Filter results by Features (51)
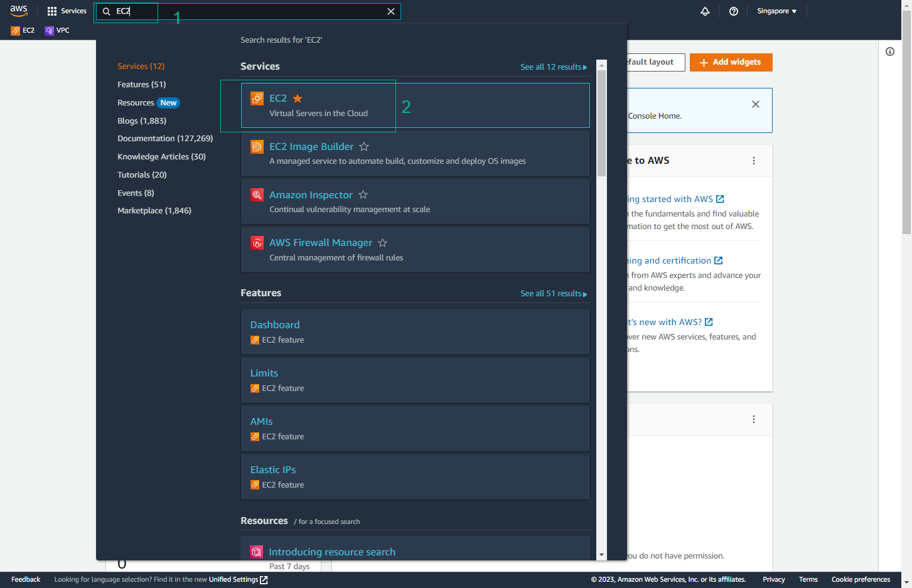Image resolution: width=912 pixels, height=588 pixels. tap(142, 85)
